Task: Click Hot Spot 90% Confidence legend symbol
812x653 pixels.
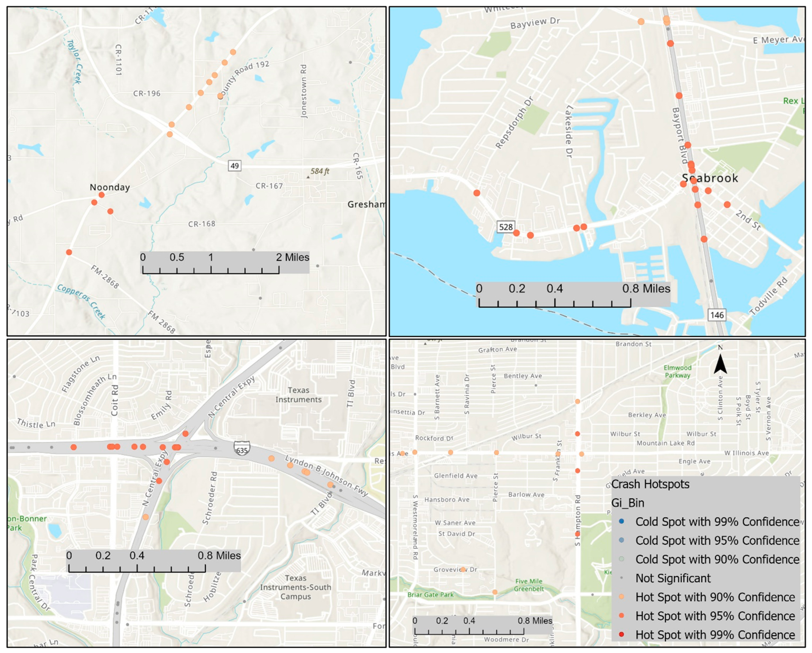Action: click(x=621, y=597)
